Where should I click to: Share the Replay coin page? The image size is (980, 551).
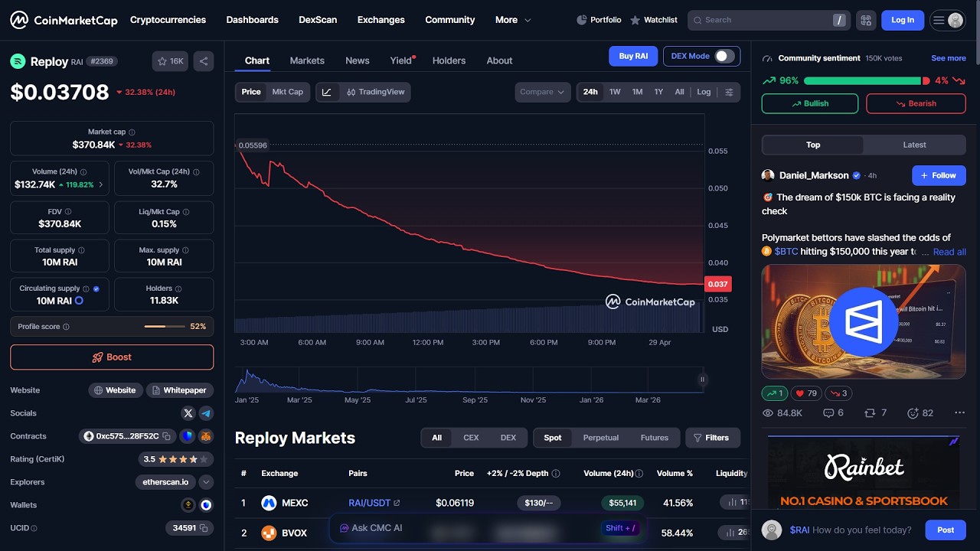pos(204,61)
